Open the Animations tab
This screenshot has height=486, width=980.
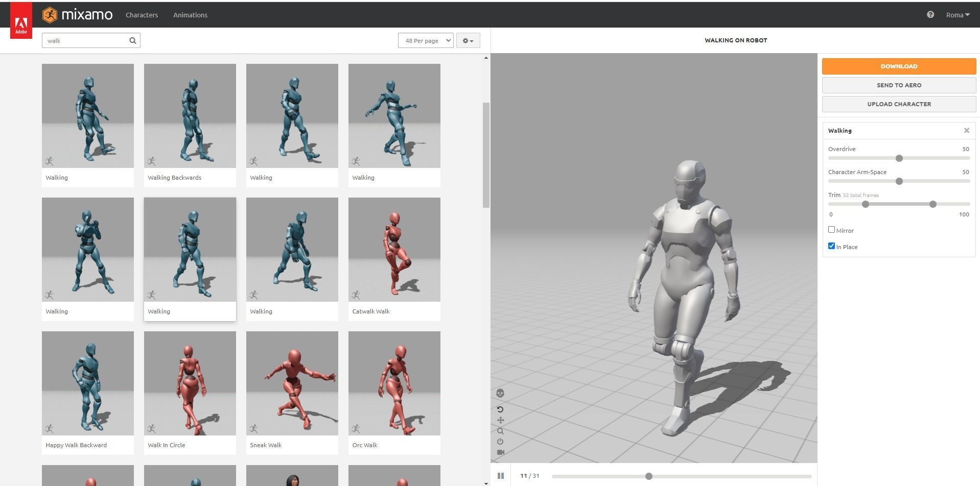click(x=190, y=15)
